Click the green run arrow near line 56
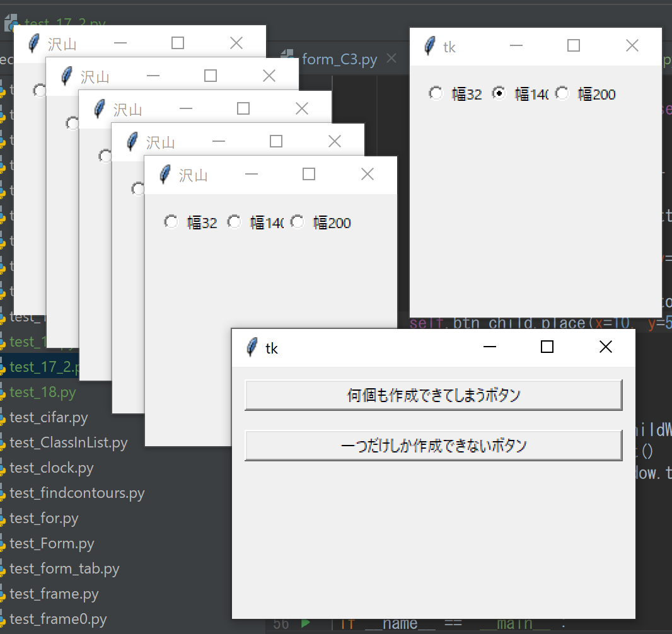Image resolution: width=672 pixels, height=634 pixels. point(305,623)
